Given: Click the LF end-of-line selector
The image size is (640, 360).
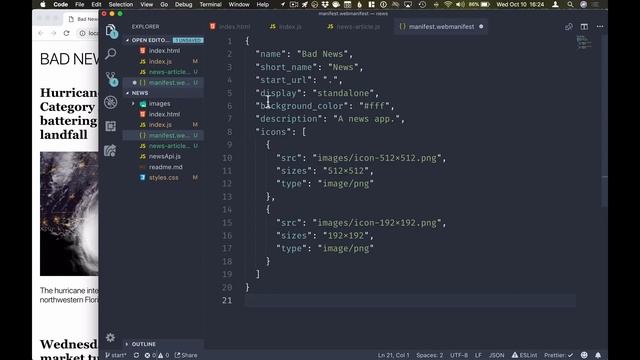Looking at the screenshot, I should (x=478, y=355).
